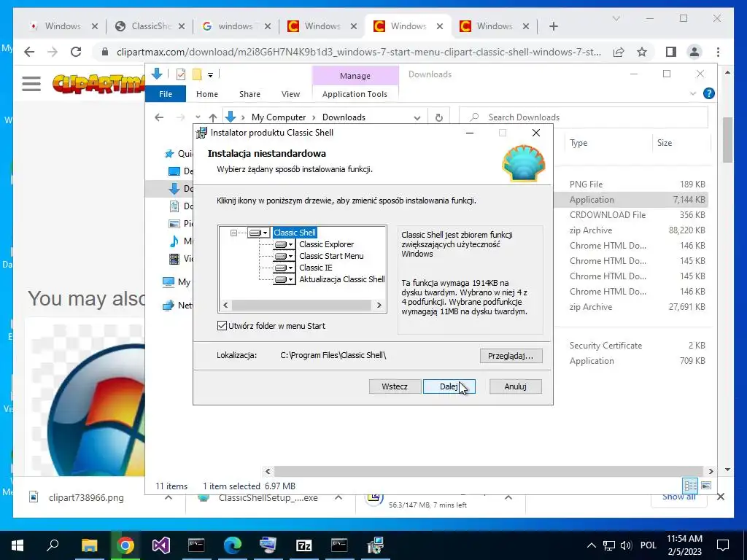Image resolution: width=747 pixels, height=560 pixels.
Task: Click Dalej to continue installation
Action: pyautogui.click(x=449, y=386)
